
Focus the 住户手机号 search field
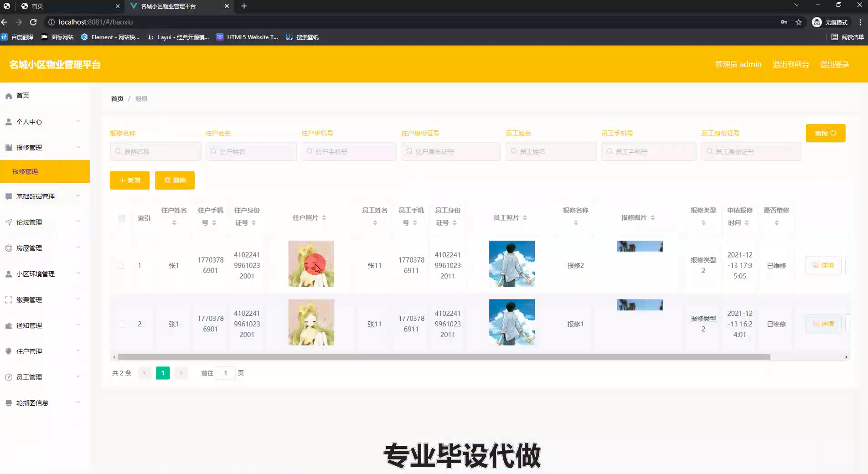pyautogui.click(x=349, y=151)
